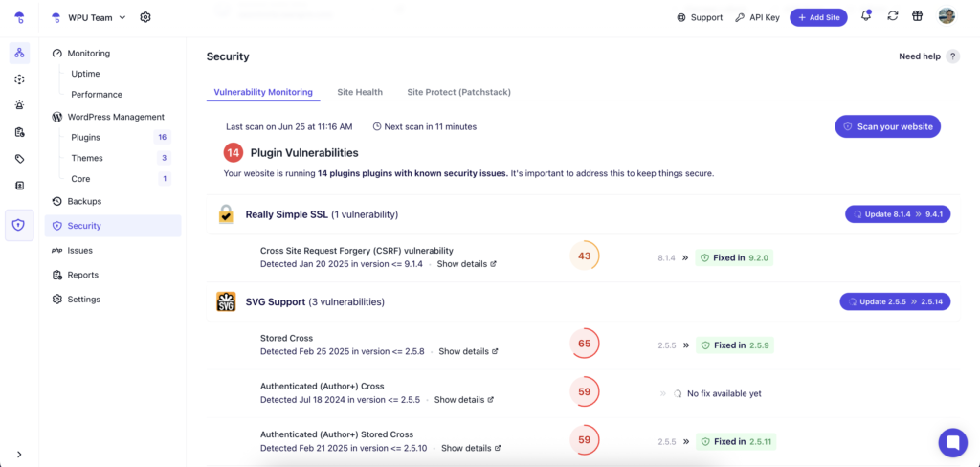
Task: Open team settings gear icon
Action: (145, 17)
